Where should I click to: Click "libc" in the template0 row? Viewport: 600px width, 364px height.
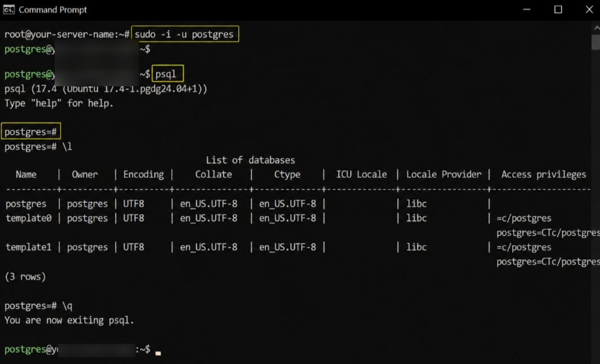coord(416,218)
